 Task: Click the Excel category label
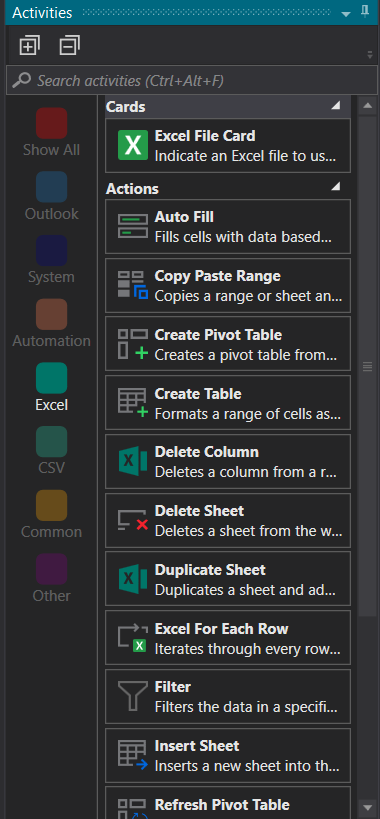[x=52, y=405]
